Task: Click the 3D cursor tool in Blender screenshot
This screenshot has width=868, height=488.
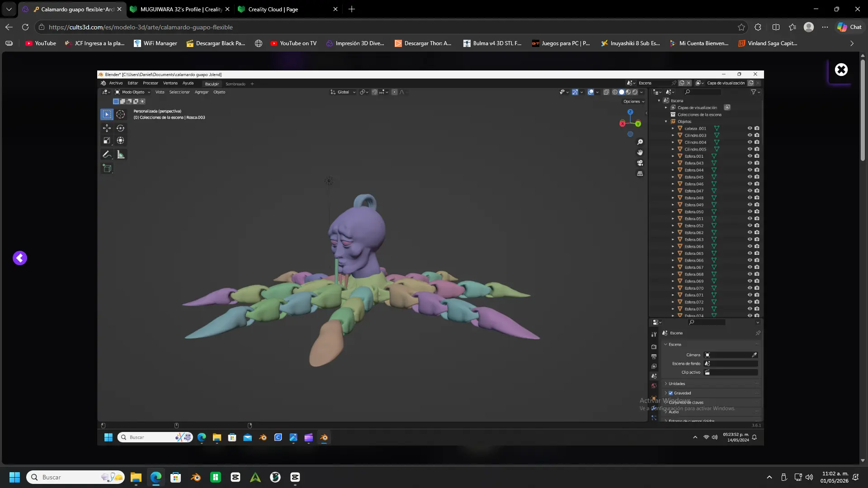Action: point(120,114)
